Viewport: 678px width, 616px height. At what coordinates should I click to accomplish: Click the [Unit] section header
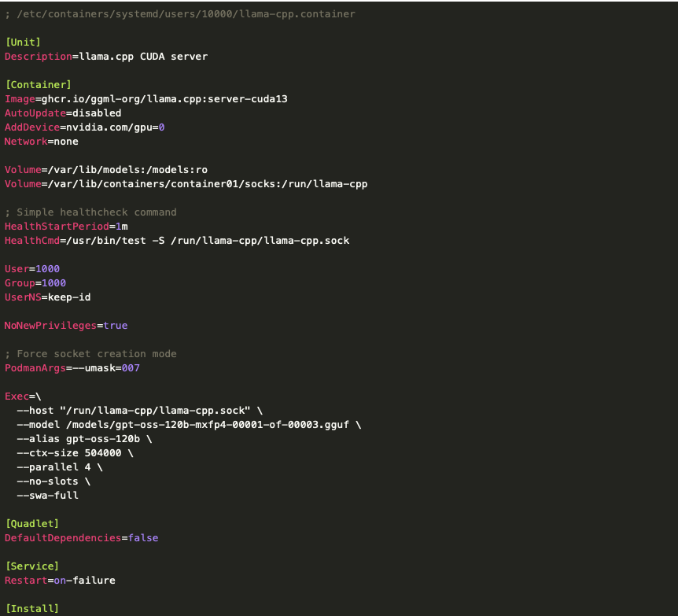coord(23,42)
